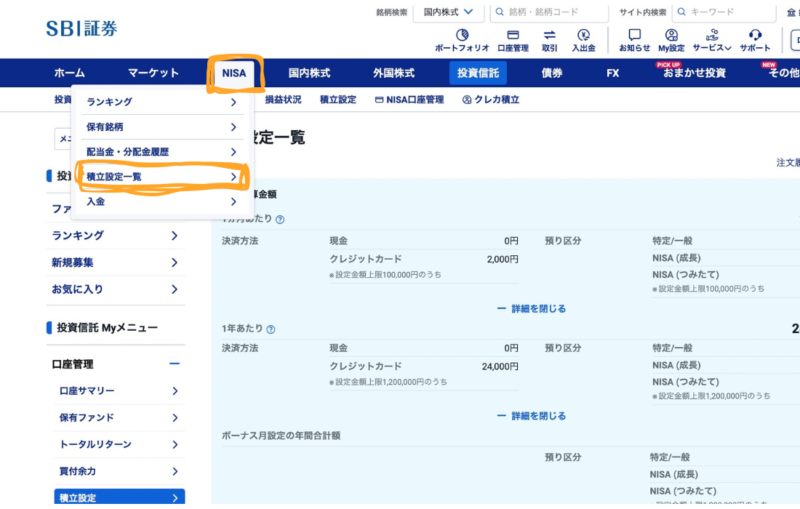Image resolution: width=800 pixels, height=509 pixels.
Task: Click the My設定 settings icon
Action: pos(671,40)
